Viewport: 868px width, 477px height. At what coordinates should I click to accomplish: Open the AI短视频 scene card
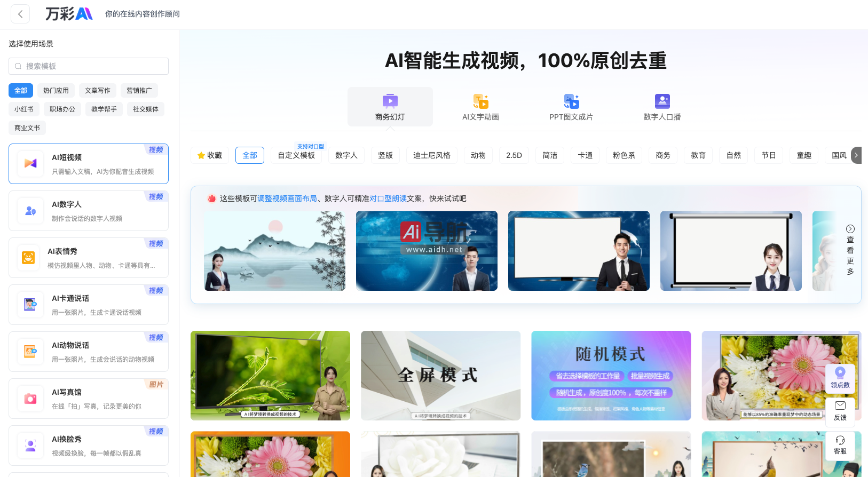(x=89, y=164)
